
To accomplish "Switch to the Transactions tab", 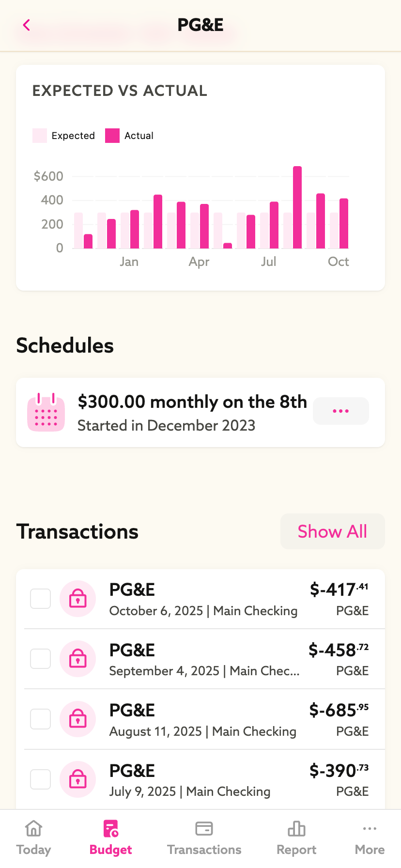I will [204, 838].
